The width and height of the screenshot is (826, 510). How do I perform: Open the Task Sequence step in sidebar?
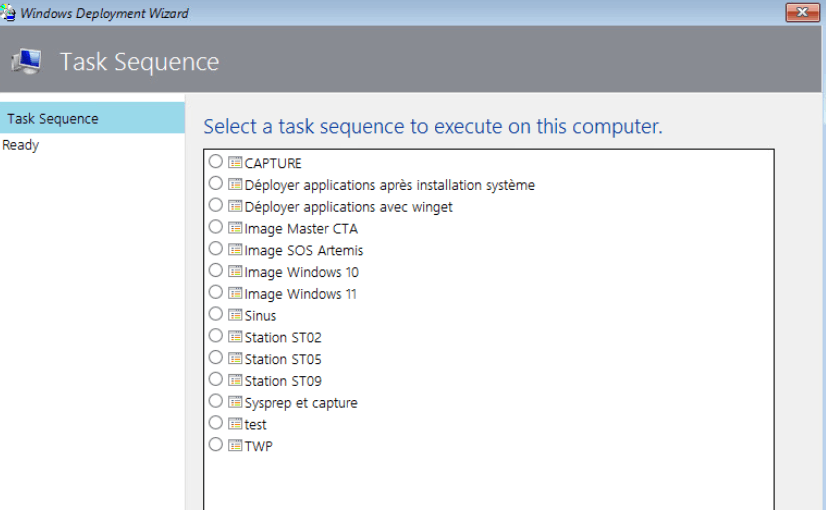(x=53, y=118)
